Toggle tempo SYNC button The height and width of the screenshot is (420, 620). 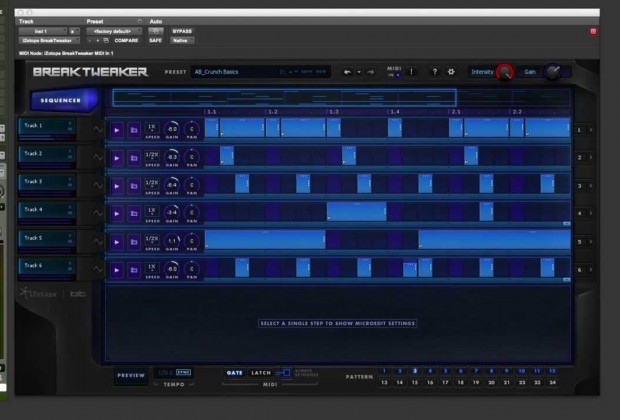coord(183,372)
